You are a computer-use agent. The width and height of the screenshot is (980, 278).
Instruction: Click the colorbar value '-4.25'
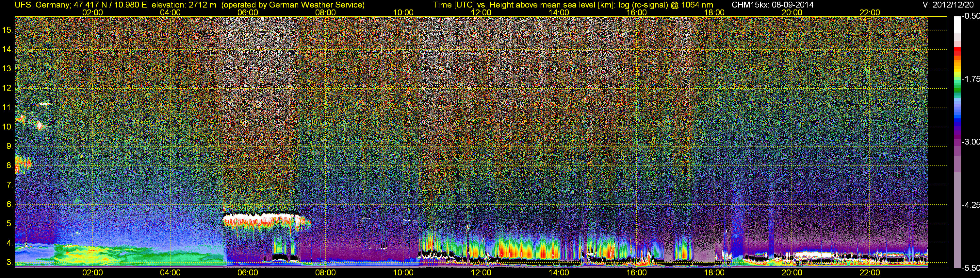[x=971, y=205]
